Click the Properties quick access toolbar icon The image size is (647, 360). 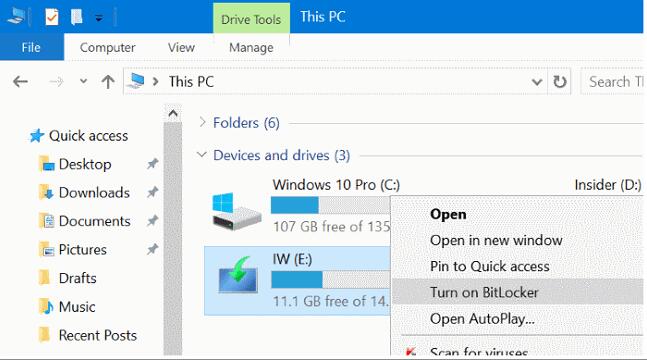(x=52, y=17)
